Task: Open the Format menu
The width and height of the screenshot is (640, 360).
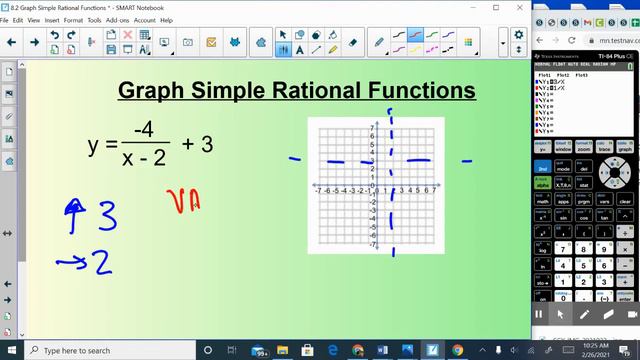Action: 73,20
